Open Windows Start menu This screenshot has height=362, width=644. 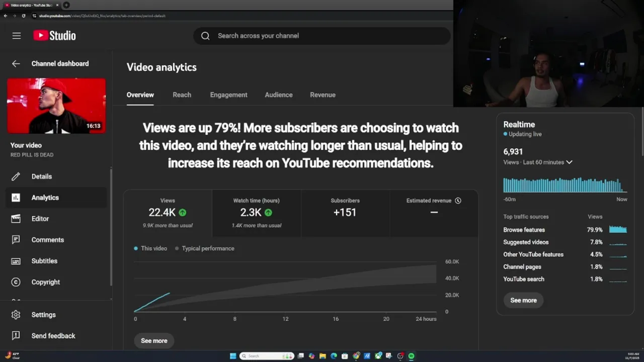[x=233, y=356]
